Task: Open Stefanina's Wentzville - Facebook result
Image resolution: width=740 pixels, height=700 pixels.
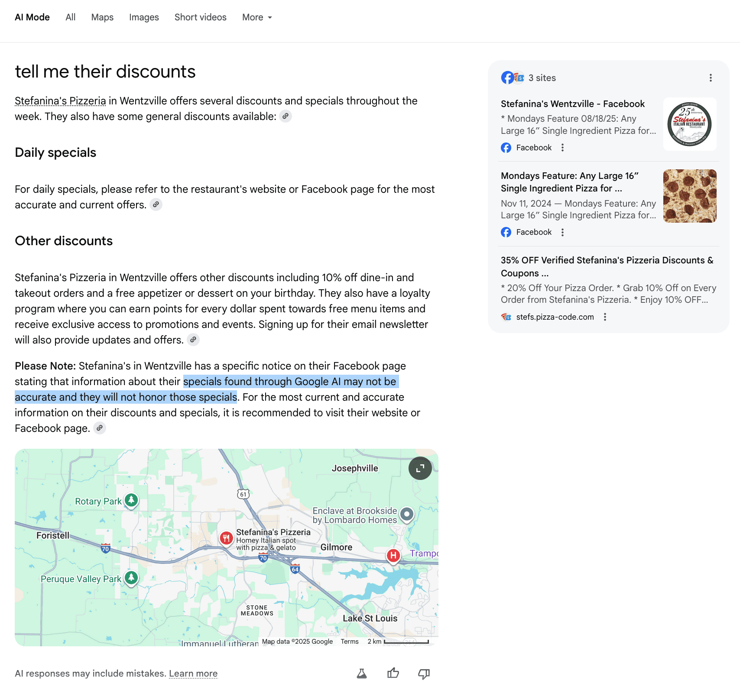Action: point(573,104)
